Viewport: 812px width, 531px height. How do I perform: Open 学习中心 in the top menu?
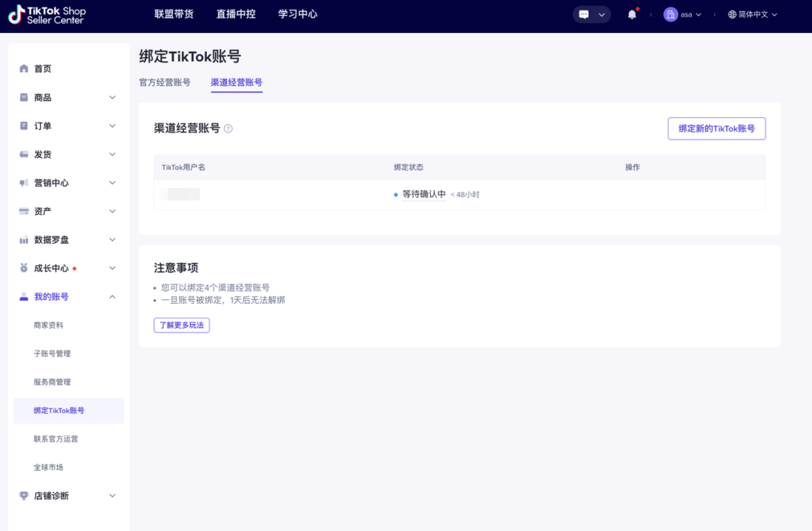(297, 14)
